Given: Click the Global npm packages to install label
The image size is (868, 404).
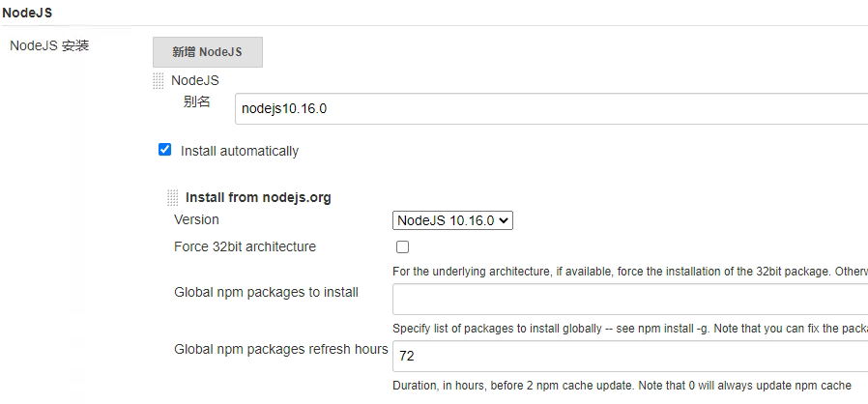Looking at the screenshot, I should tap(266, 292).
